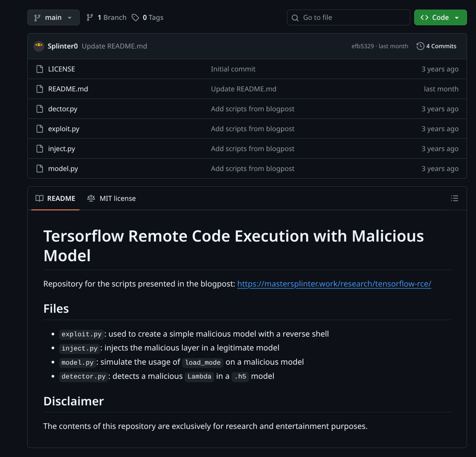Image resolution: width=476 pixels, height=457 pixels.
Task: Follow the mastersplinter.work tensorflow-rce blog link
Action: tap(334, 284)
